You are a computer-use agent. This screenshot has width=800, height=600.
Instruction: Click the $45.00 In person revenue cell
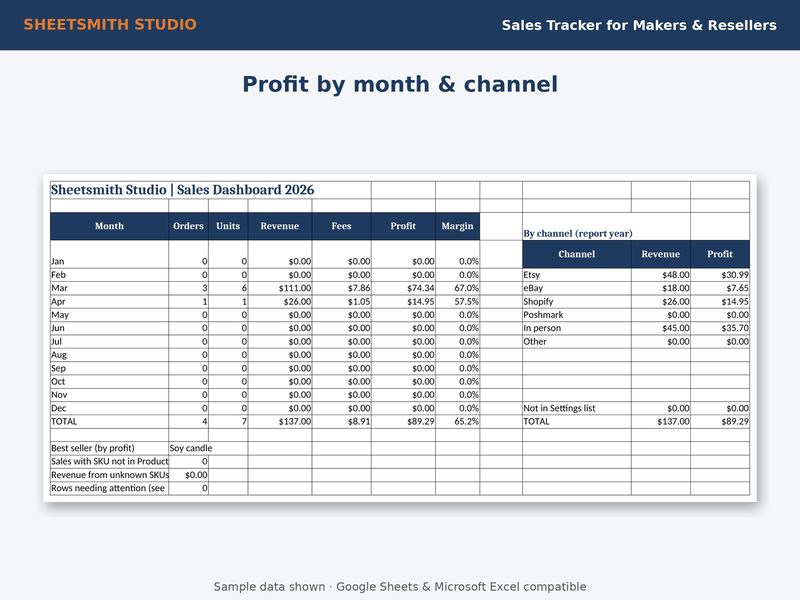(x=661, y=328)
